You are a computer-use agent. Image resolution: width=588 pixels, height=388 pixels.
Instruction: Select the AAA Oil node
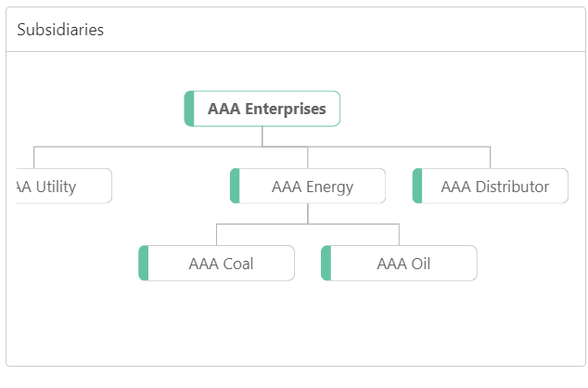tap(403, 264)
